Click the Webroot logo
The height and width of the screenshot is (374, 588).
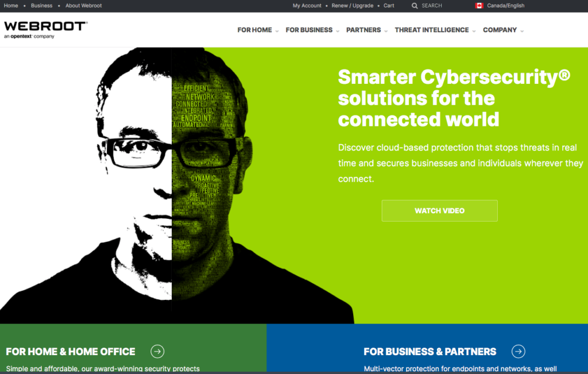(46, 30)
